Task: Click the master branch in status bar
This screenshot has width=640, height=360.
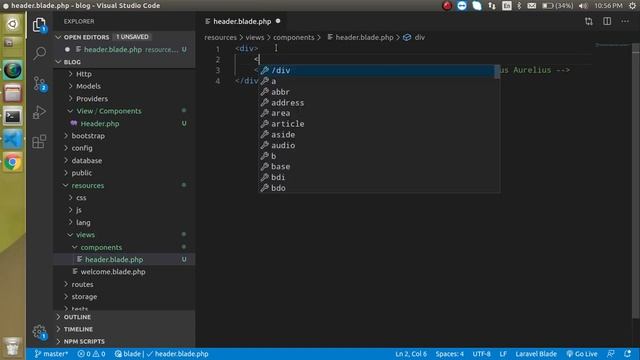Action: tap(51, 354)
